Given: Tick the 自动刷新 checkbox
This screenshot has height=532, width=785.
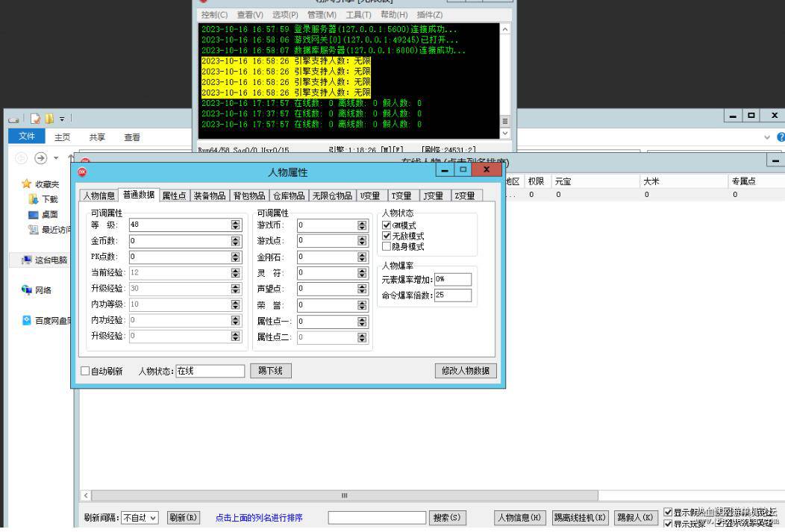Looking at the screenshot, I should pos(85,371).
